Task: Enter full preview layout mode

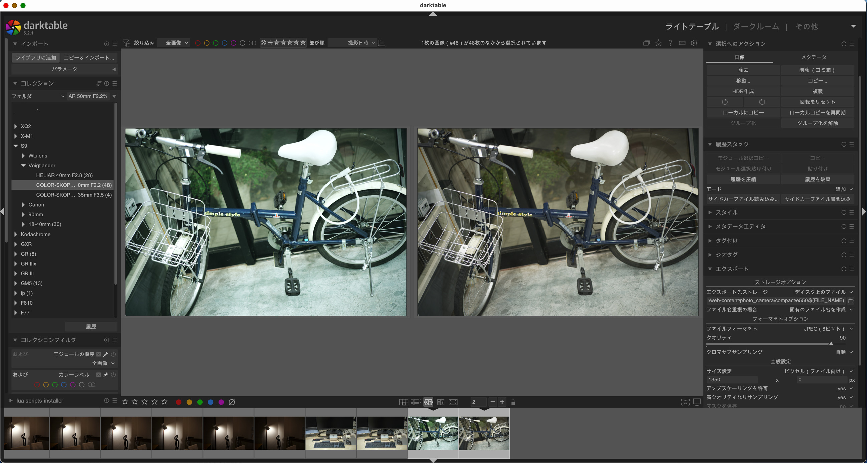Action: (454, 403)
